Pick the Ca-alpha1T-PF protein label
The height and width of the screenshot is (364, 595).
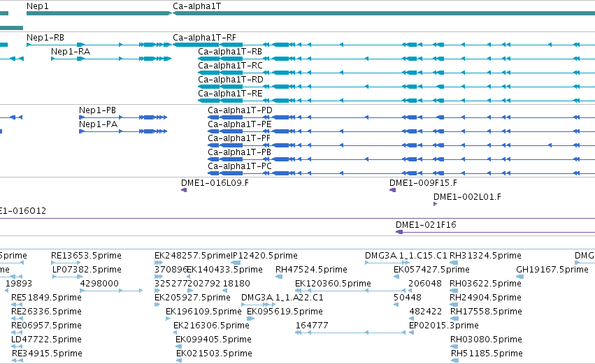[x=239, y=138]
